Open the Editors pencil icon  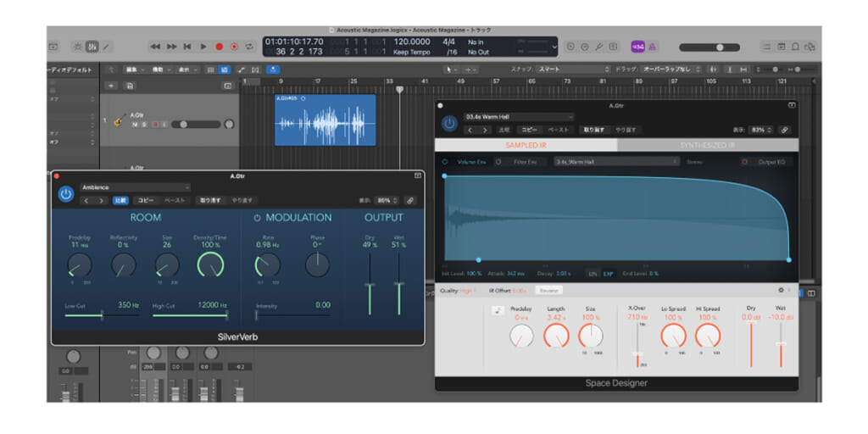(x=106, y=47)
